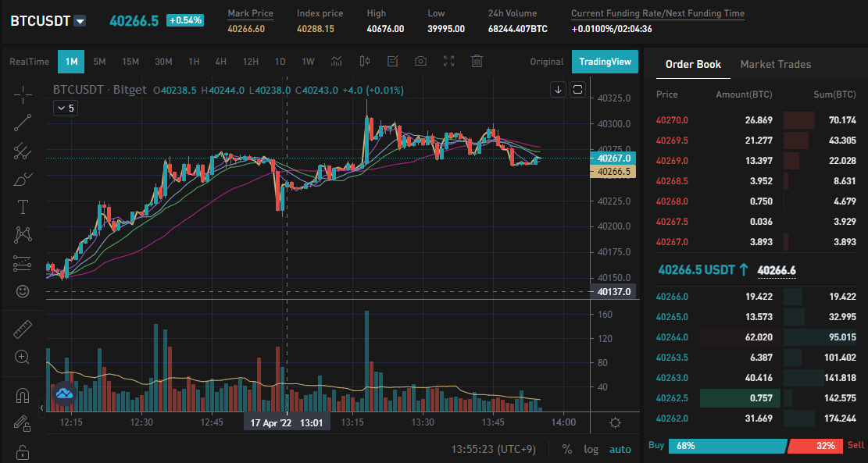Open the Market Trades tab
Screen dimensions: 868x463
(x=776, y=64)
